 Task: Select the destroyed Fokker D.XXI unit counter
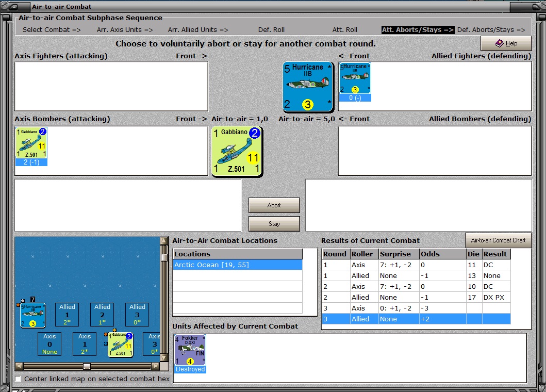(190, 350)
